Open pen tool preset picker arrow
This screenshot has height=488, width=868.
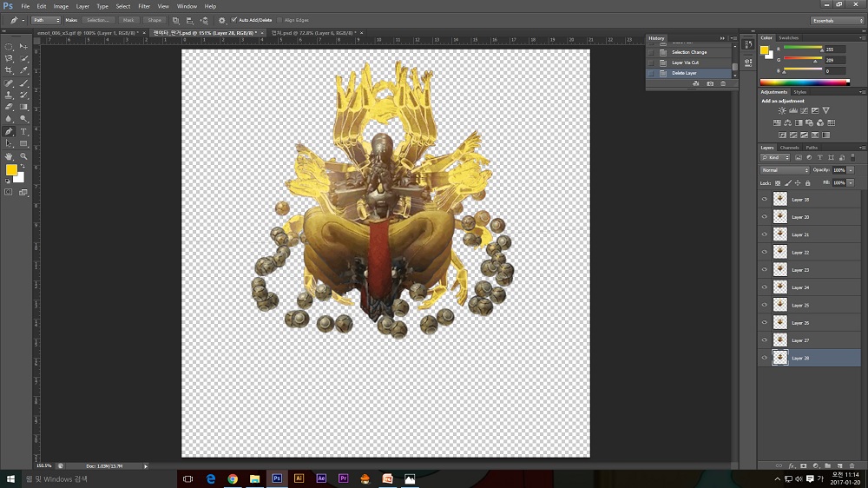[x=23, y=21]
